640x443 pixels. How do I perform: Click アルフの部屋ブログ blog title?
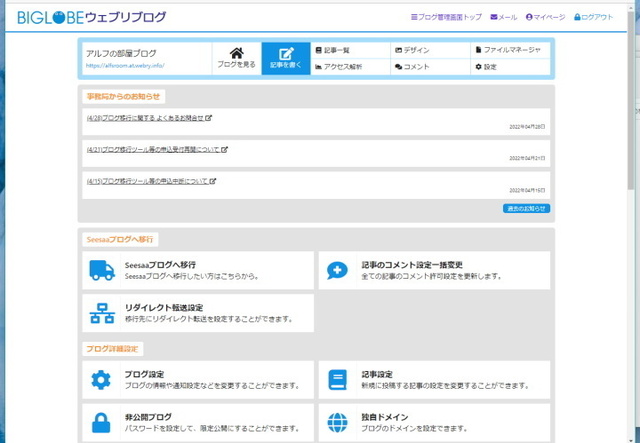click(x=121, y=53)
